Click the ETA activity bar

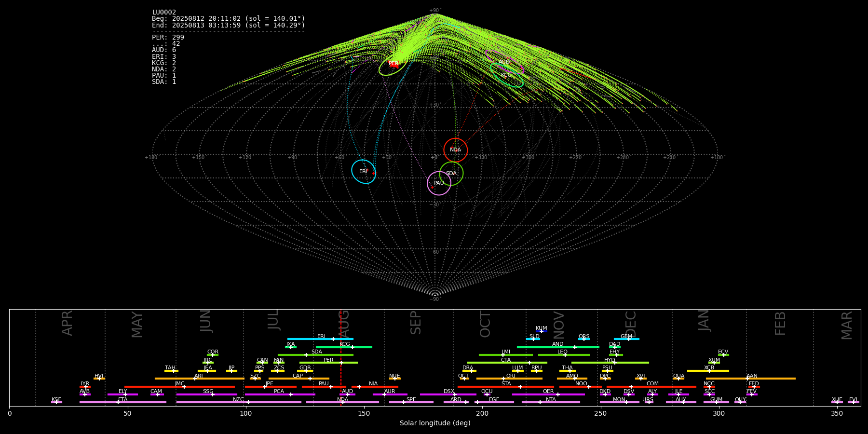tap(123, 402)
